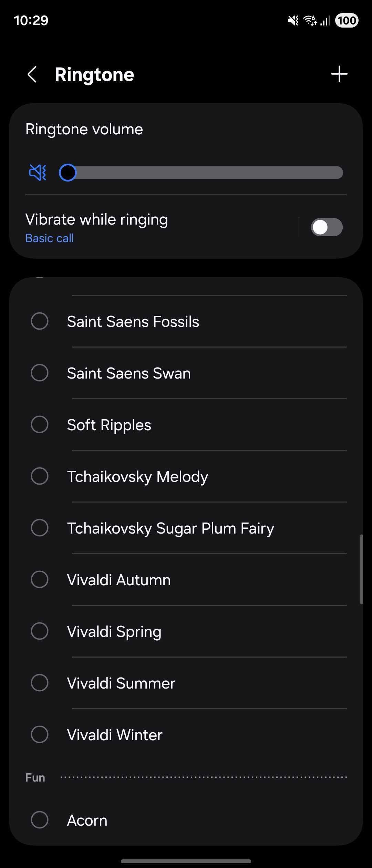Tap the signal strength icon
This screenshot has width=372, height=868.
coord(325,21)
